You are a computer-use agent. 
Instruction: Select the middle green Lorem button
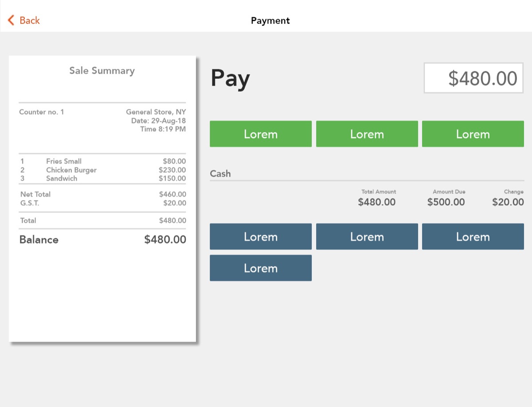point(367,134)
